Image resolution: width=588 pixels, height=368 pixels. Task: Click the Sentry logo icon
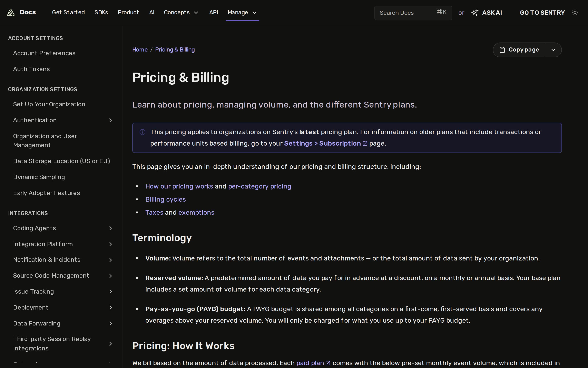click(x=10, y=12)
